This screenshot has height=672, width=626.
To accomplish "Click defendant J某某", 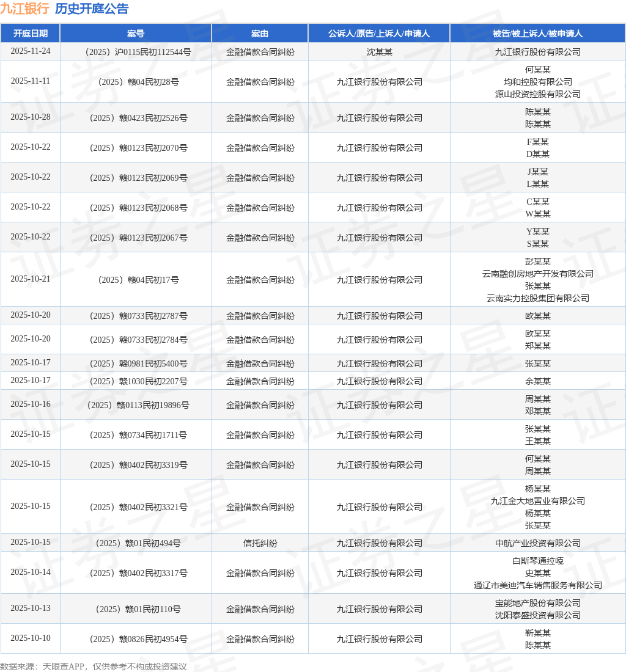I will coord(538,172).
